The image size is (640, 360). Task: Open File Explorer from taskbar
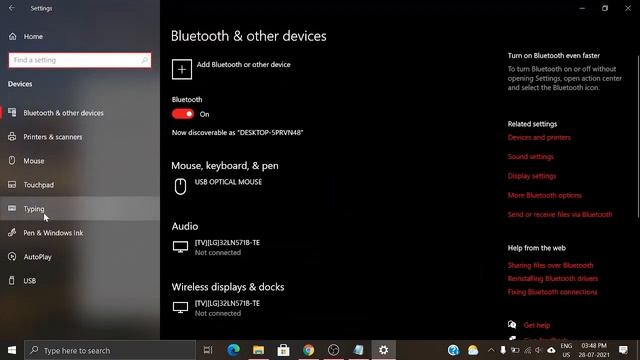point(258,350)
